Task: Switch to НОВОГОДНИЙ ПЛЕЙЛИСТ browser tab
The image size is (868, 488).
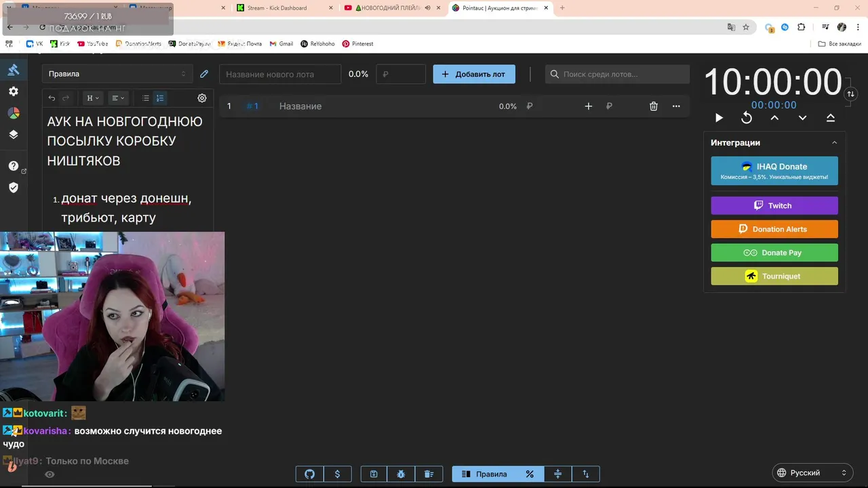Action: [x=391, y=8]
